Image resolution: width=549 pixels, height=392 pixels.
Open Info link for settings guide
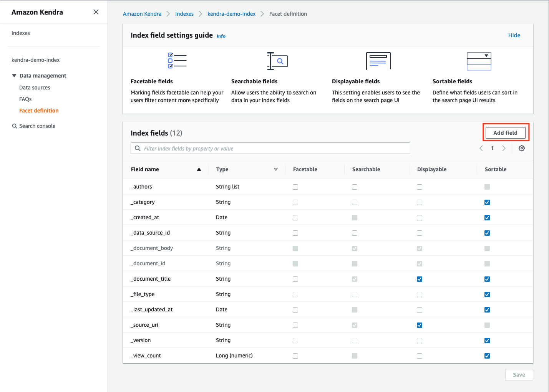(x=221, y=36)
